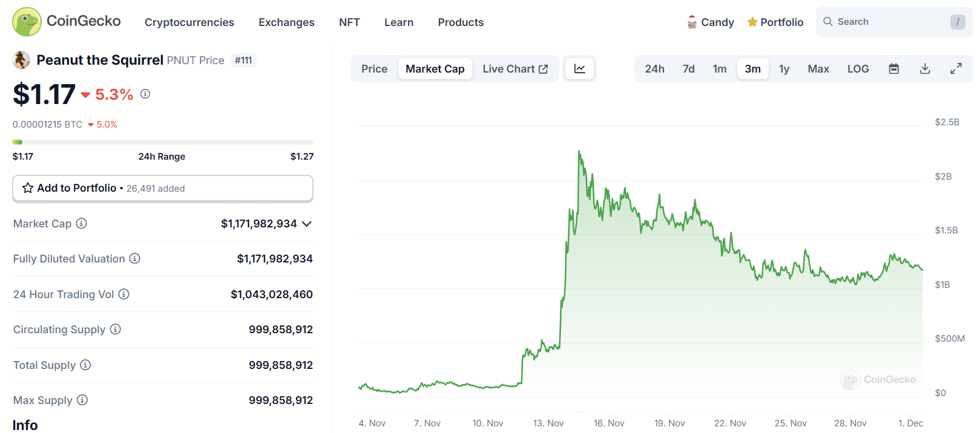Click the #111 rank badge
980x433 pixels.
coord(243,60)
